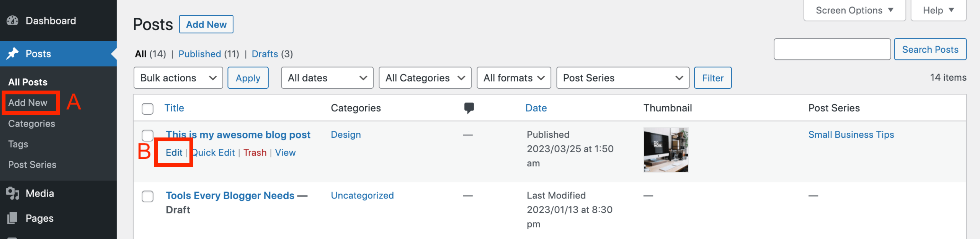The width and height of the screenshot is (980, 239).
Task: Click the comments speech bubble column icon
Action: point(469,108)
